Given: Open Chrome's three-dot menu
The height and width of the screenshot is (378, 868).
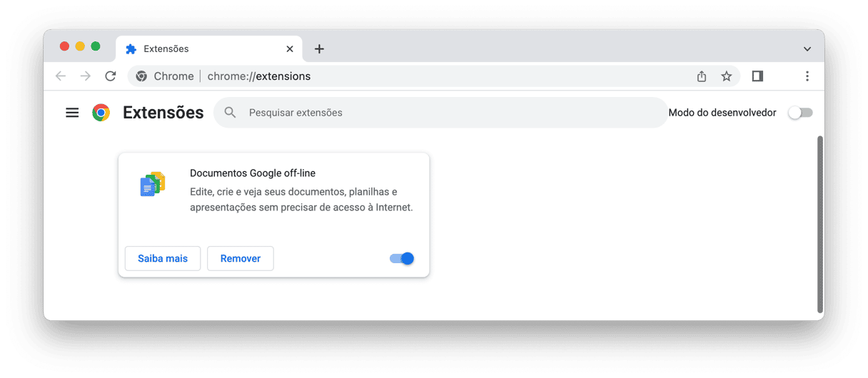Looking at the screenshot, I should point(807,76).
